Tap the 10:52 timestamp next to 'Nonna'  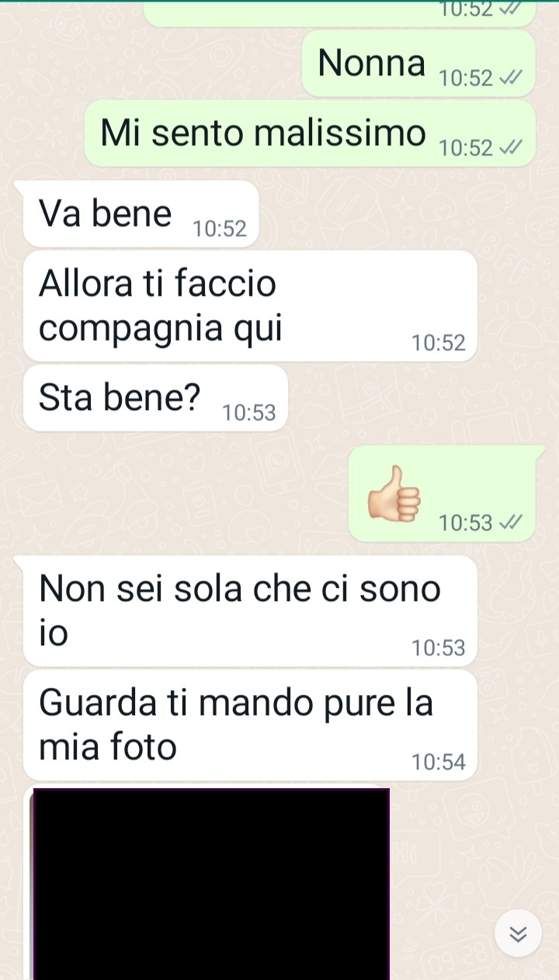tap(466, 78)
